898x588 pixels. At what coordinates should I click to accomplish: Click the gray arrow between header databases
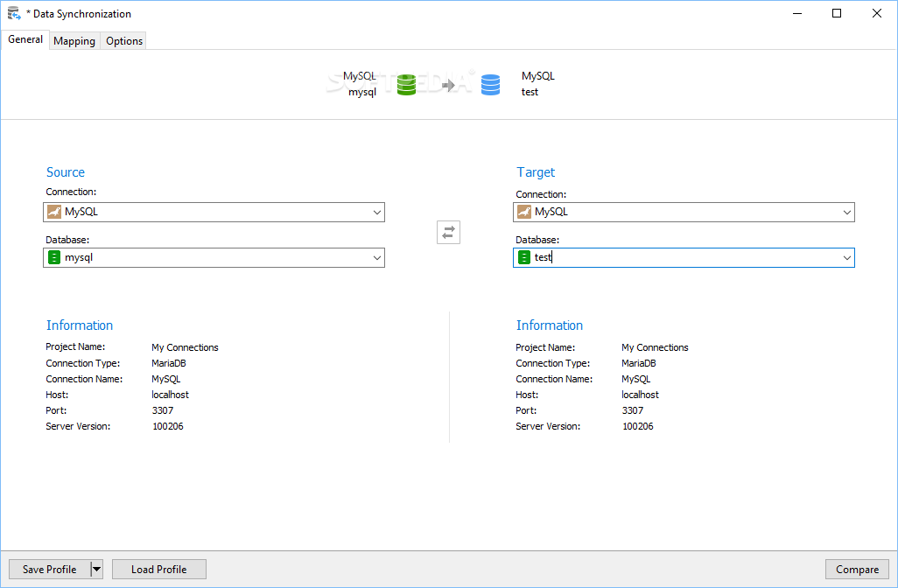(x=448, y=85)
